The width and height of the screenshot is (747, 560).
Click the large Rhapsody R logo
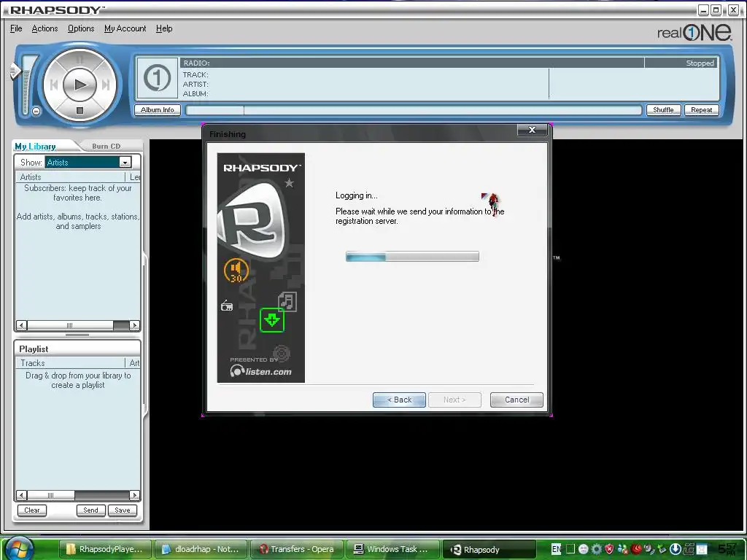coord(252,222)
